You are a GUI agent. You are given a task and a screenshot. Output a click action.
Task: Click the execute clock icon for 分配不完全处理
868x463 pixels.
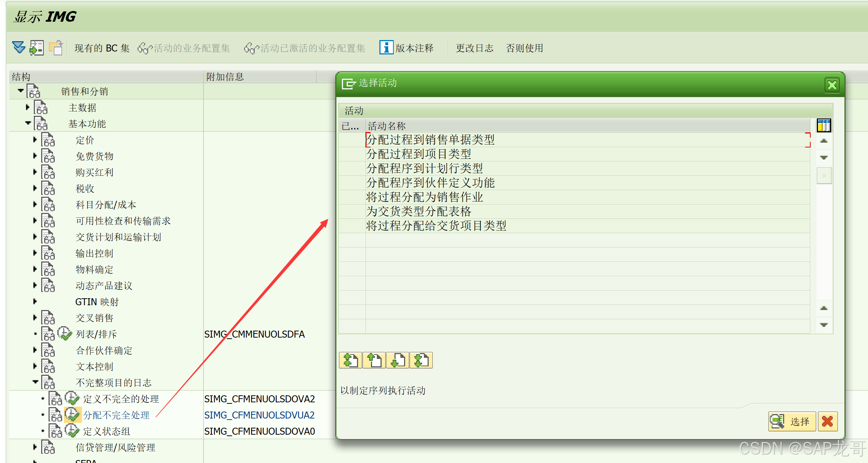click(x=72, y=415)
